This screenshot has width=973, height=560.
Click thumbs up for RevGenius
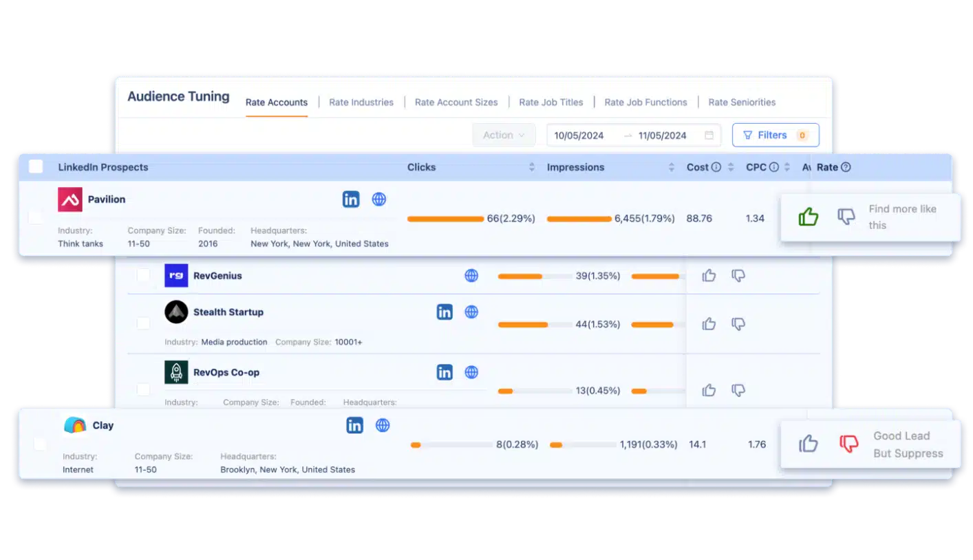pyautogui.click(x=709, y=276)
